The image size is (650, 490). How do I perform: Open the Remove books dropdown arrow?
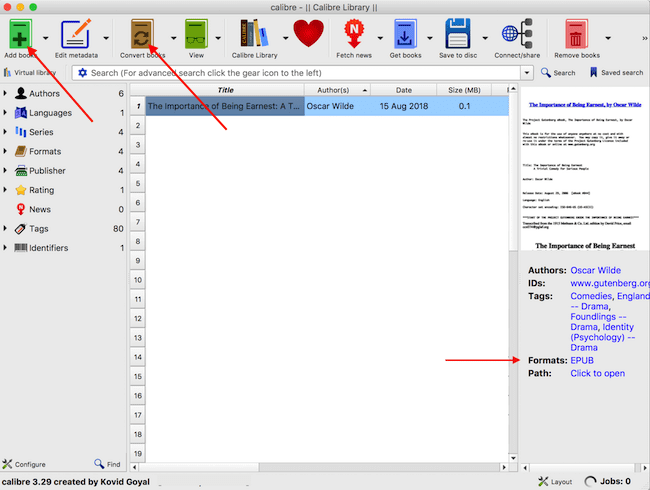(608, 38)
